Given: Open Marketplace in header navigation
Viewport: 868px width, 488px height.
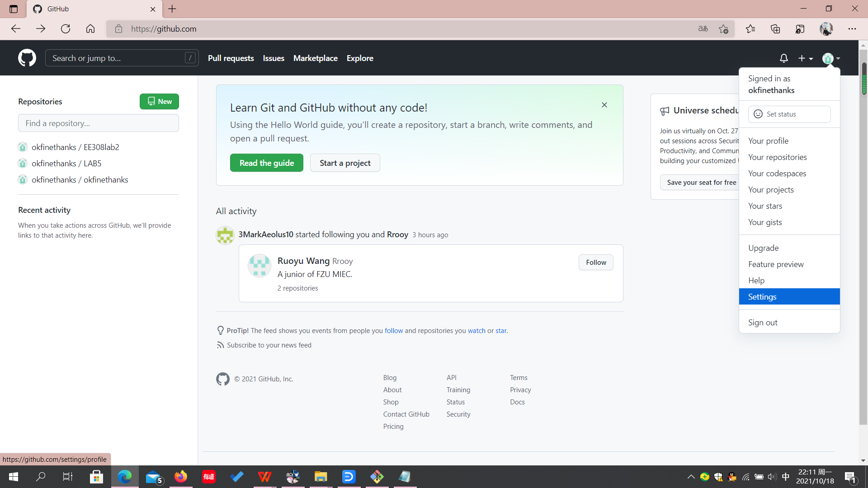Looking at the screenshot, I should pos(316,58).
